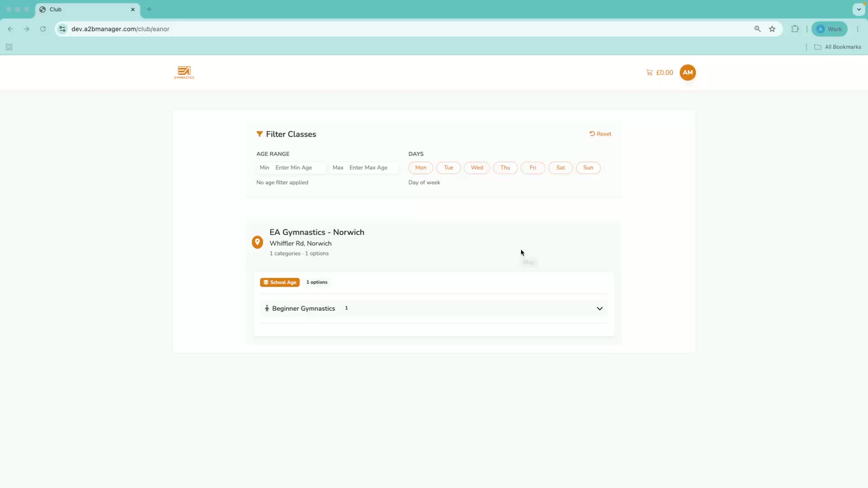The height and width of the screenshot is (488, 868).
Task: Select the School Age category badge
Action: pos(280,282)
